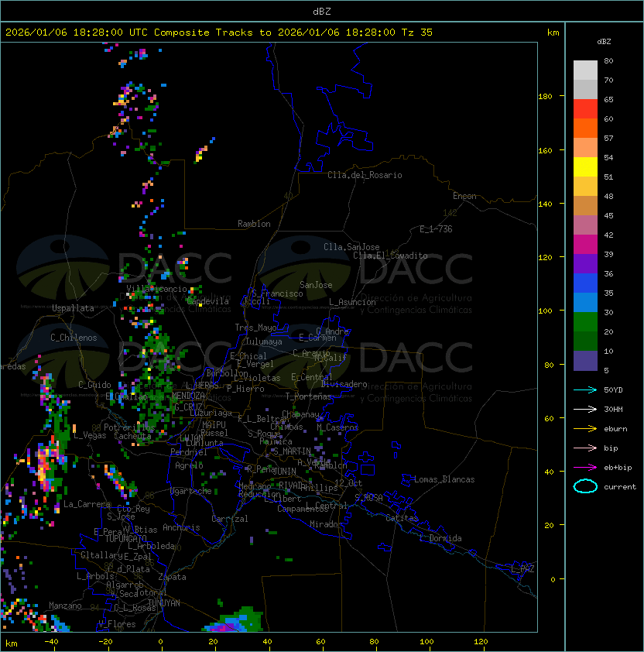
Task: Click the 'Potrerillos' map label
Action: [129, 427]
